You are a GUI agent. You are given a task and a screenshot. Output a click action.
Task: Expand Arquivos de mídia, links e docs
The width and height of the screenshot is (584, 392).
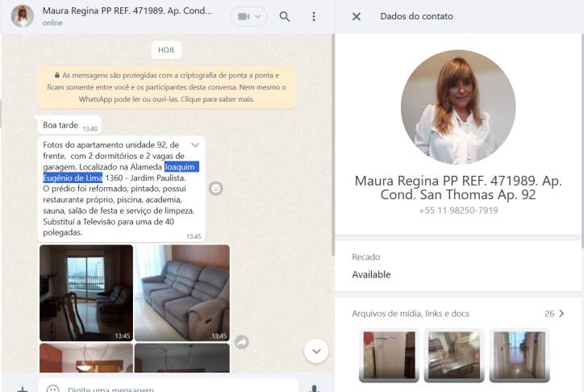(561, 314)
